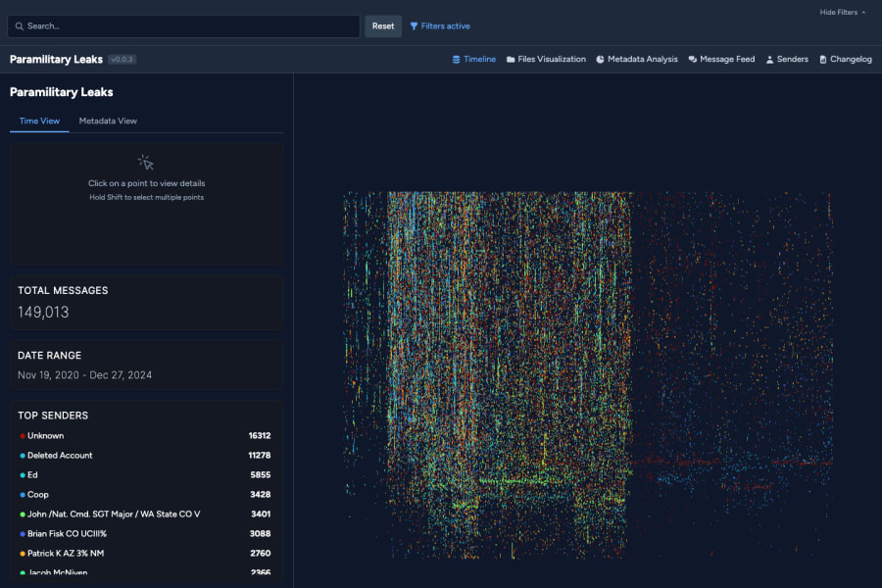Click the cursor pointer icon in details panel
The image size is (882, 588).
pyautogui.click(x=146, y=163)
